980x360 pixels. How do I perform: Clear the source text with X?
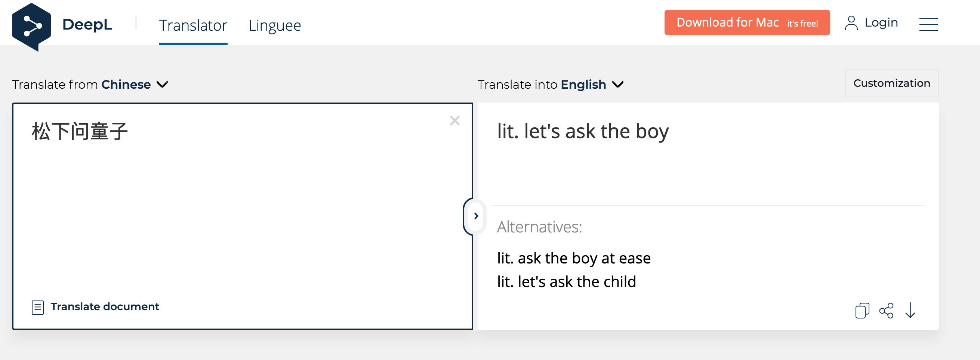[x=454, y=121]
